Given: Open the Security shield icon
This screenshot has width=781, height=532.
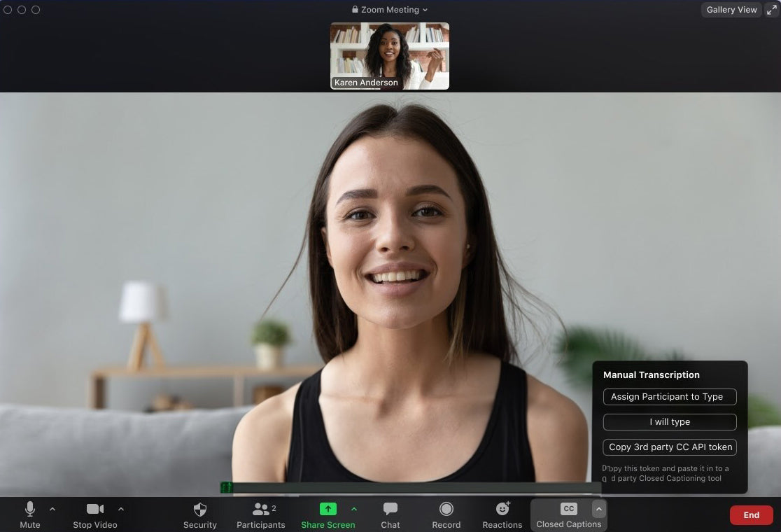Looking at the screenshot, I should click(x=200, y=510).
